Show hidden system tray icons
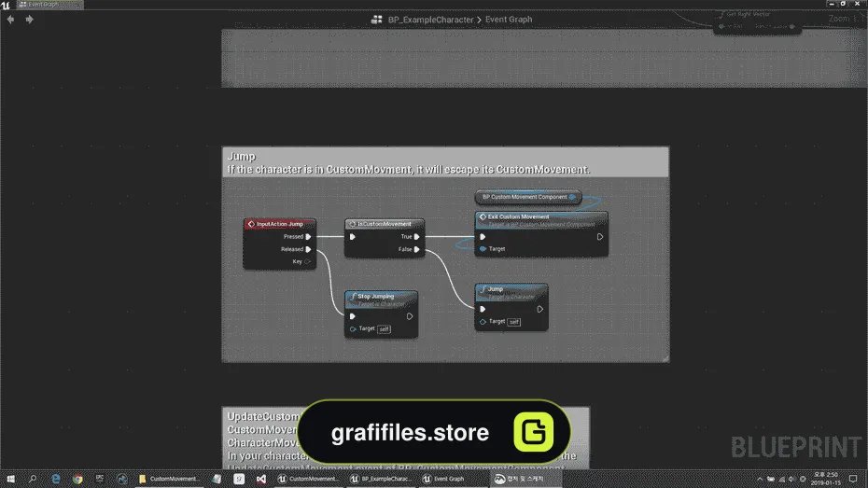868x488 pixels. coord(760,480)
